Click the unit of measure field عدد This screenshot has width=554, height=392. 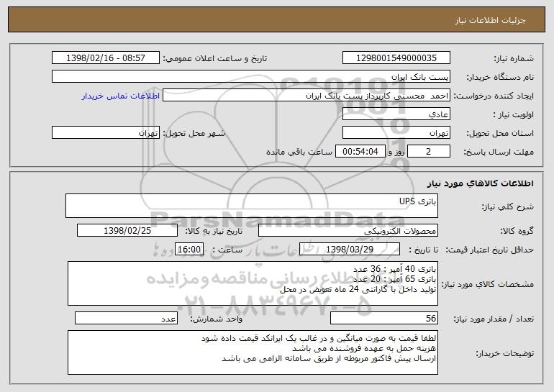tap(126, 318)
